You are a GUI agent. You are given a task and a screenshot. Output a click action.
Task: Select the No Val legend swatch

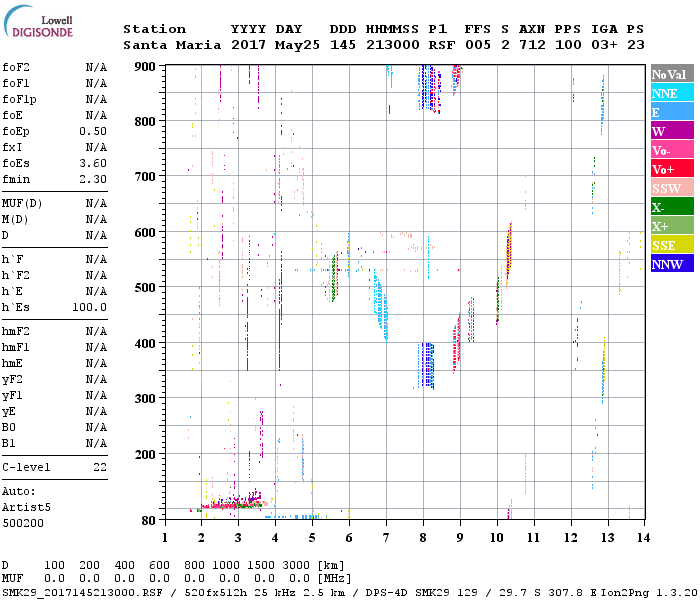point(672,74)
